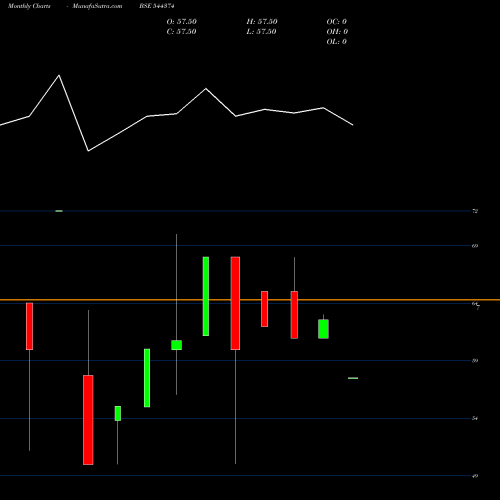500x500 pixels.
Task: Click the "OC: 0" readout
Action: click(337, 21)
